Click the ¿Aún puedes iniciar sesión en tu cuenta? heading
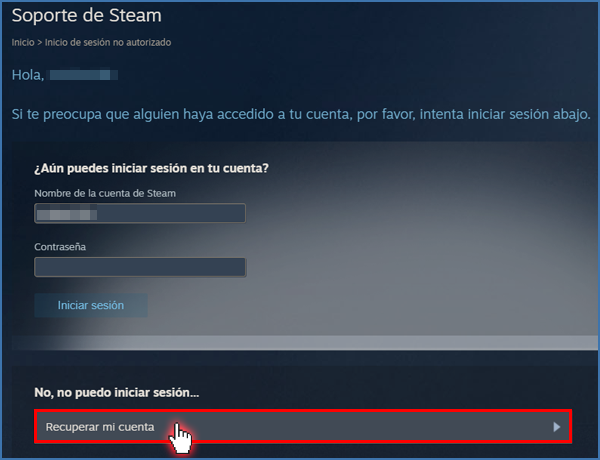The height and width of the screenshot is (460, 600). (152, 168)
